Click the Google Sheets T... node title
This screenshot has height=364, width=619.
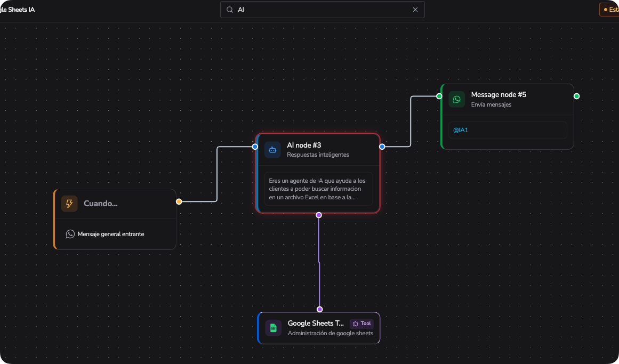click(316, 323)
